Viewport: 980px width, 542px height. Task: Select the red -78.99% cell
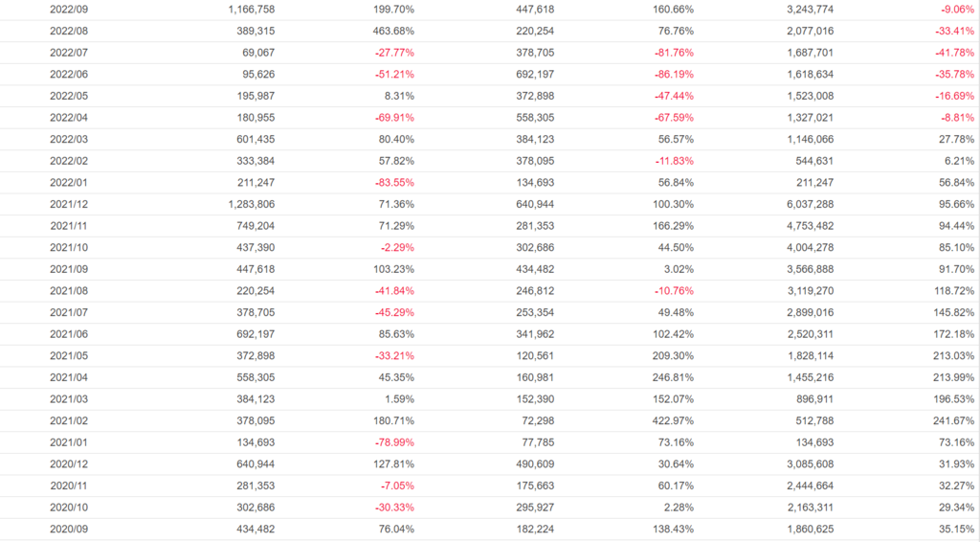[x=393, y=441]
